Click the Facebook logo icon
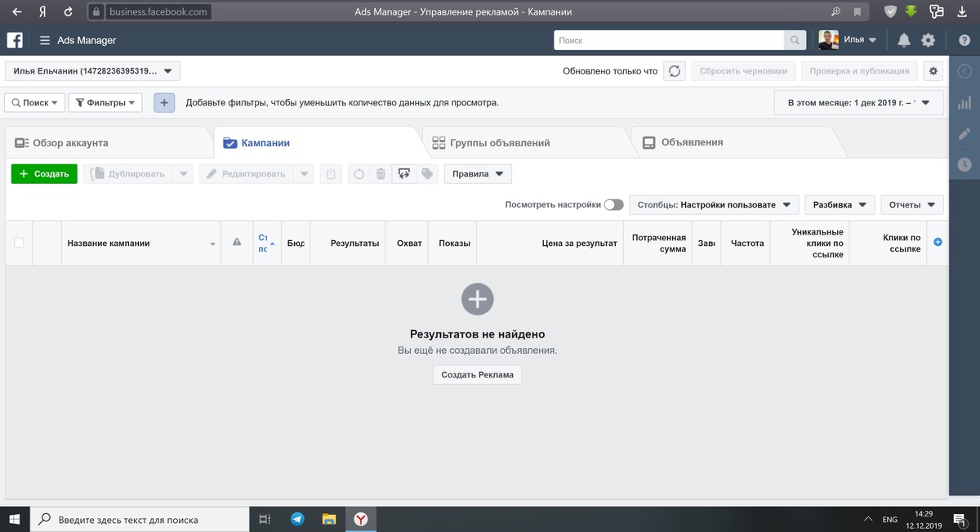The width and height of the screenshot is (980, 532). 15,40
